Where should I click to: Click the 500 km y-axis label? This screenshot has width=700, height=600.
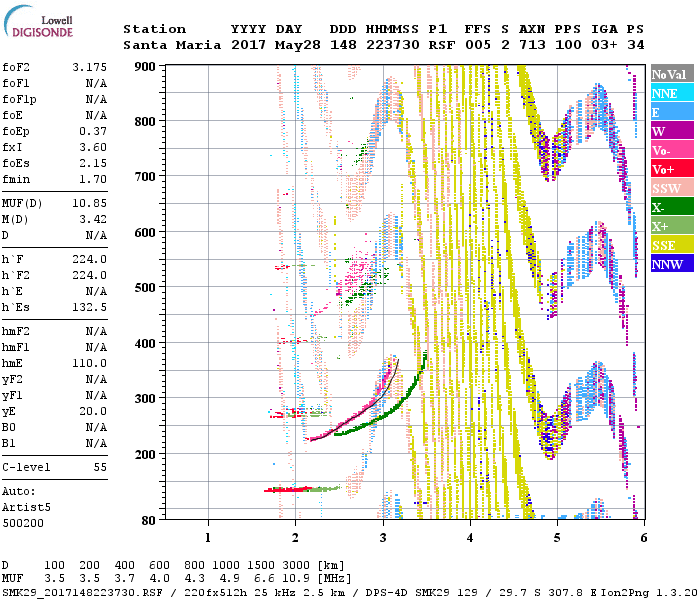145,287
